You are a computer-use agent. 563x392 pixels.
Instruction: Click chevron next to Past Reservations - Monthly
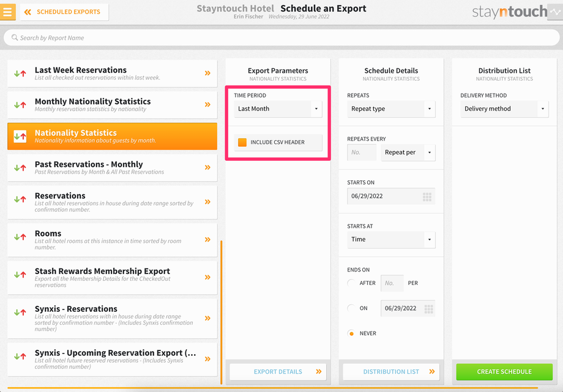[x=207, y=168]
